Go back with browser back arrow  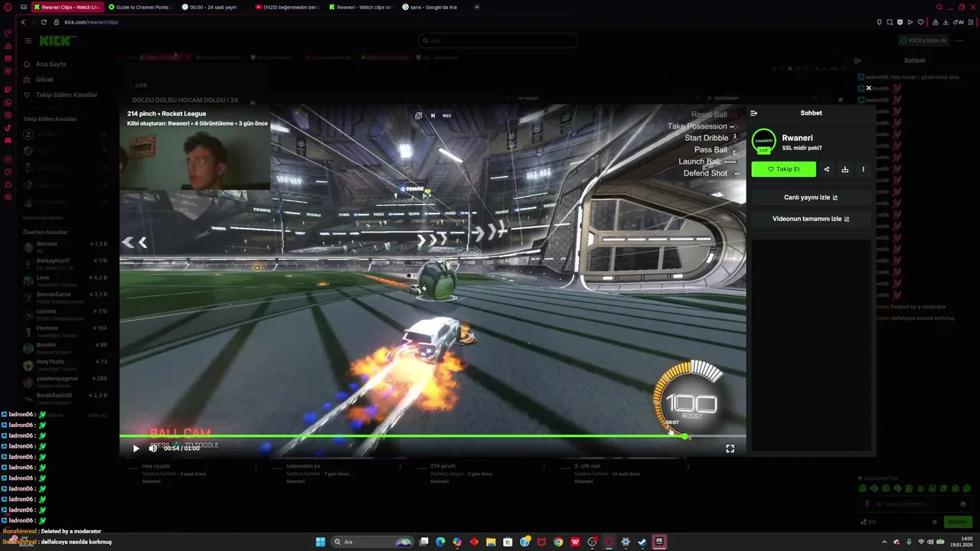[x=23, y=22]
